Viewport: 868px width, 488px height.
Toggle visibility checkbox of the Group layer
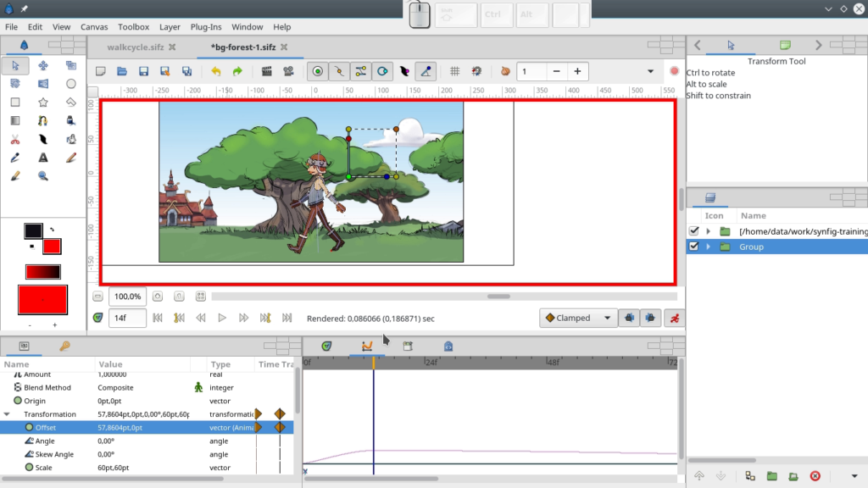click(x=693, y=247)
